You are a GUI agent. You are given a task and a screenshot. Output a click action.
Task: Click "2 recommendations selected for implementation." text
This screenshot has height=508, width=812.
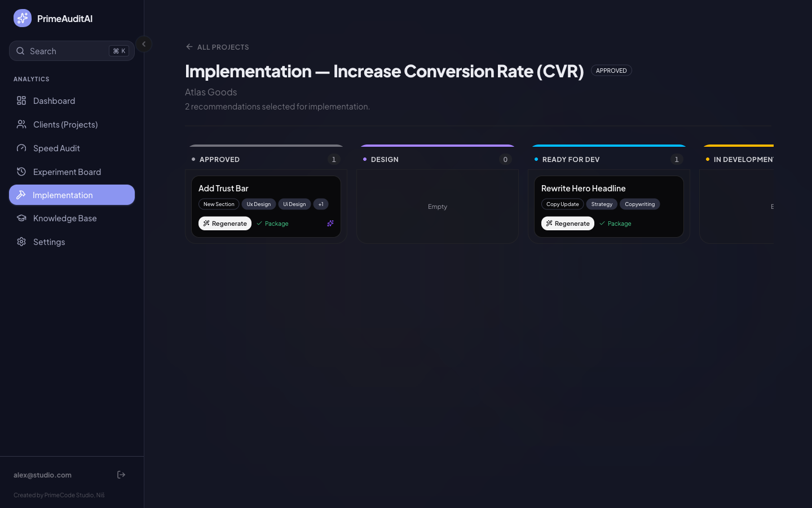277,107
